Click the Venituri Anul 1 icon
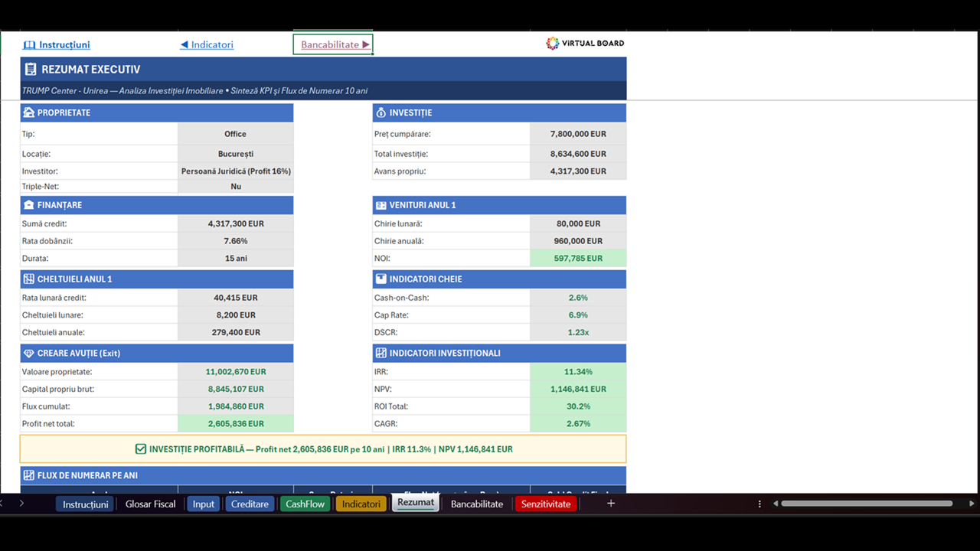The height and width of the screenshot is (551, 980). coord(381,205)
